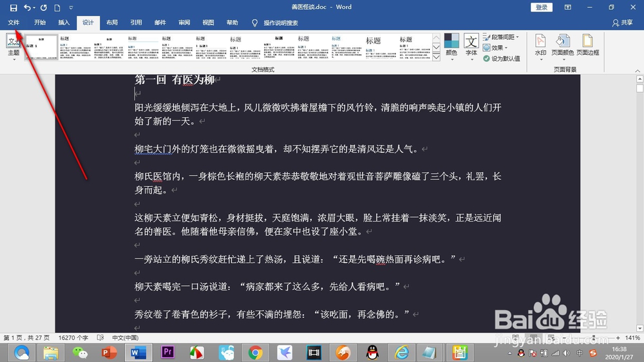644x362 pixels.
Task: Open Internet Explorer from the taskbar
Action: pyautogui.click(x=401, y=352)
